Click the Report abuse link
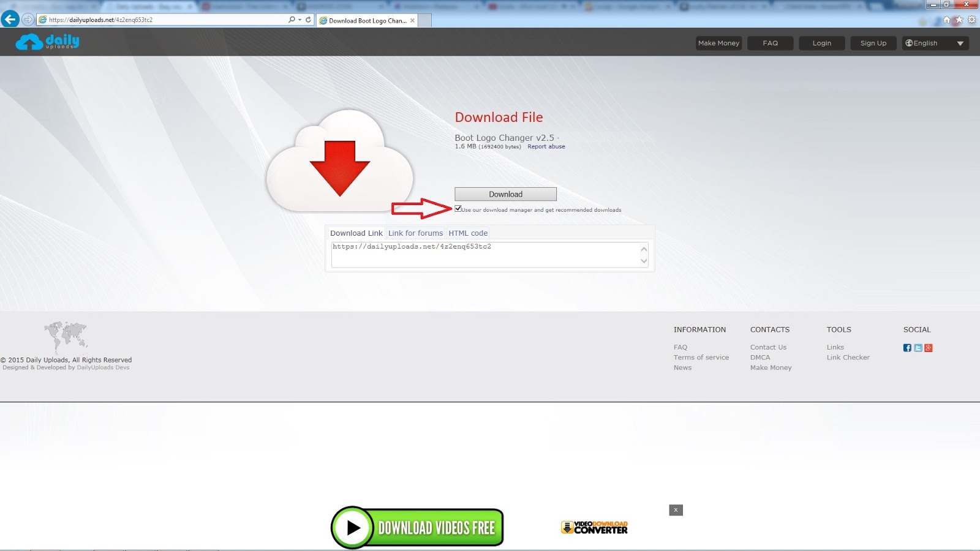The height and width of the screenshot is (551, 980). [x=546, y=146]
